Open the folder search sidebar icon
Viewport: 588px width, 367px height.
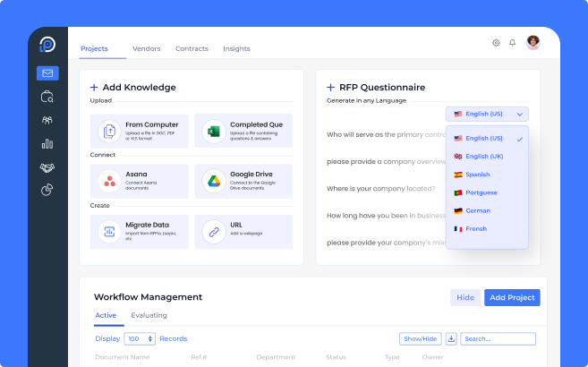47,97
